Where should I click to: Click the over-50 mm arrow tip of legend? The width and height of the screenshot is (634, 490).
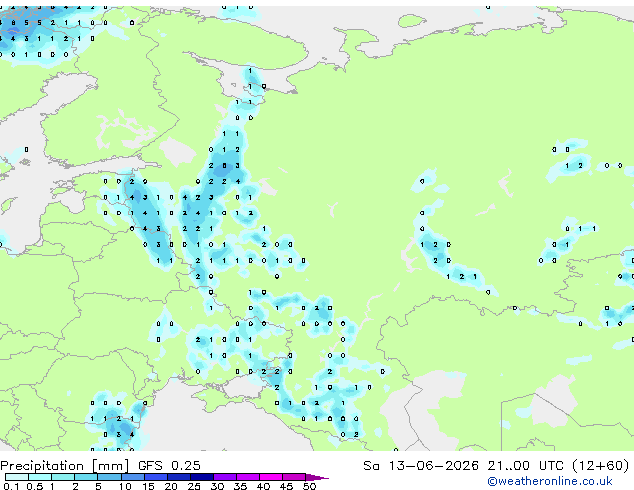point(317,477)
